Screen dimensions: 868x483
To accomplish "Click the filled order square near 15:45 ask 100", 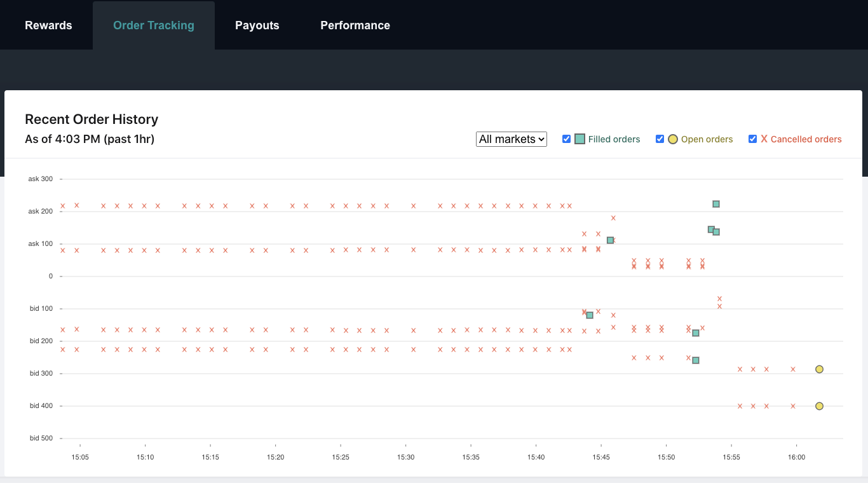I will 610,240.
